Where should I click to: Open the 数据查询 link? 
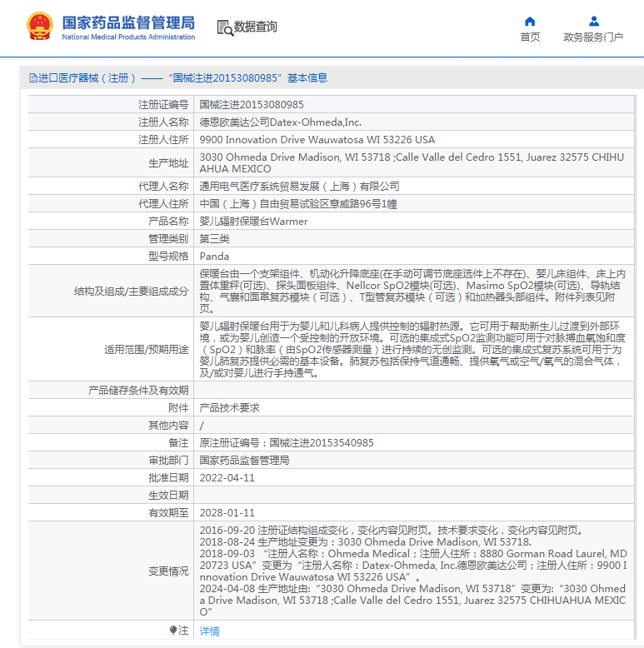pyautogui.click(x=255, y=27)
